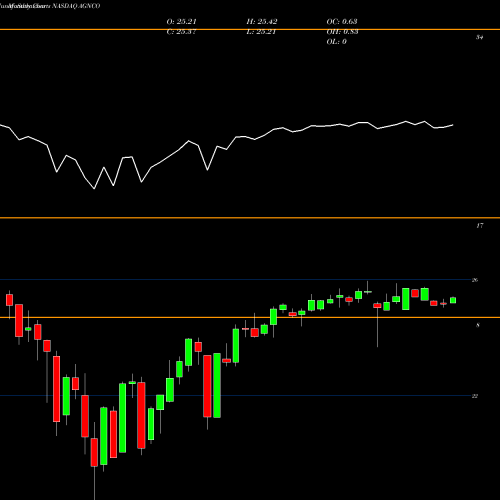Select the low value L: 25.21
500x500 pixels.
click(x=261, y=32)
